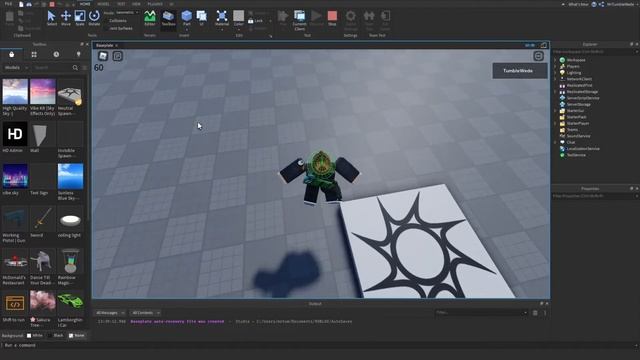Open Game Settings gear
This screenshot has height=360, width=640.
(351, 20)
